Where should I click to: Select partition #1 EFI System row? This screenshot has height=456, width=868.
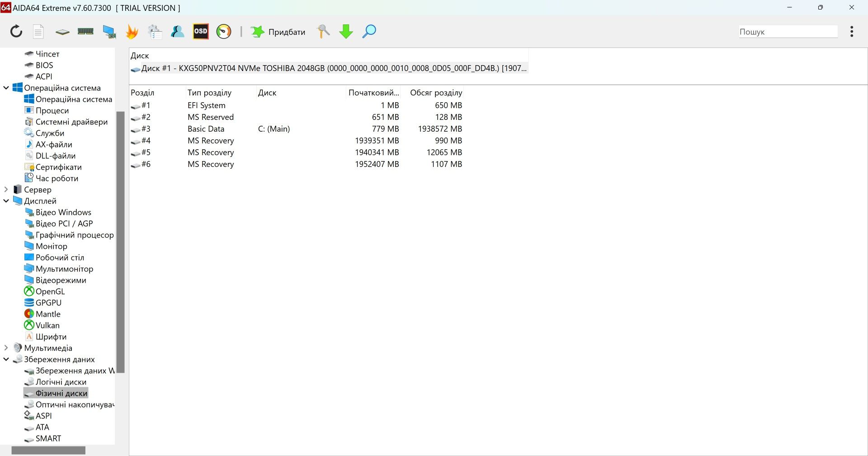click(x=297, y=105)
